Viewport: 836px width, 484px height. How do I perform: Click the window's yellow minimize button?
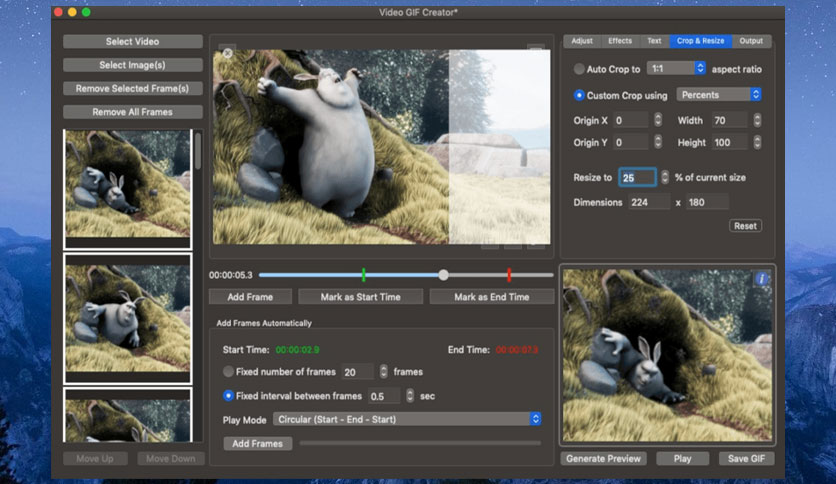[x=73, y=12]
